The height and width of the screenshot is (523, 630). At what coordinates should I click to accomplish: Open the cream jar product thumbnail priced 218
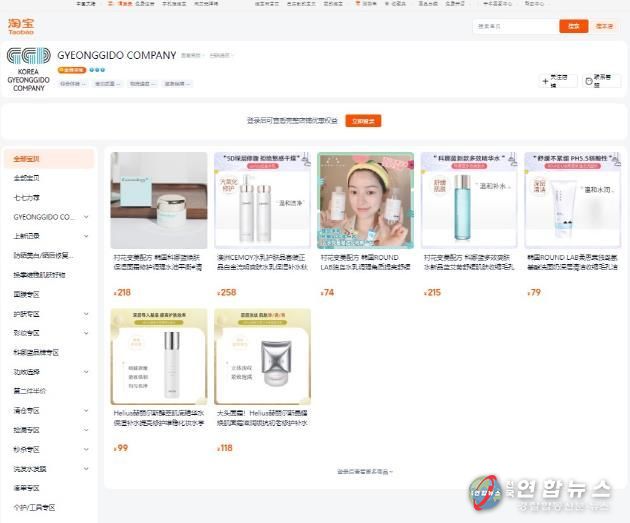159,200
